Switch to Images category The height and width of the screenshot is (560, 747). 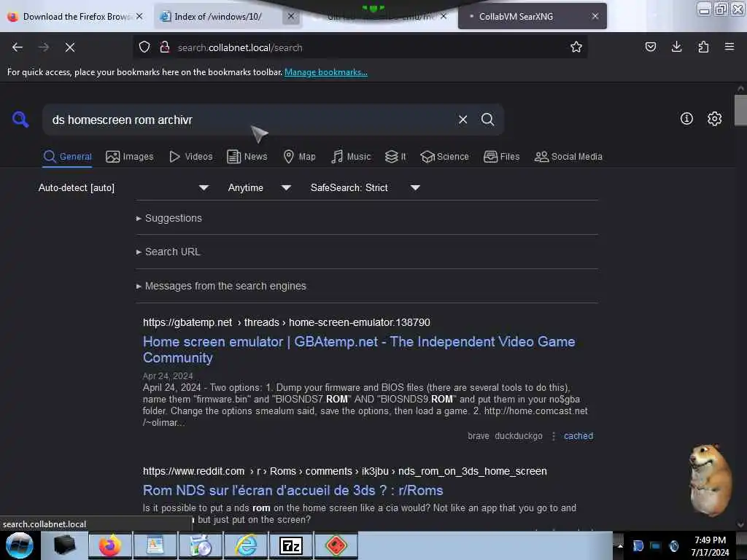coord(130,157)
